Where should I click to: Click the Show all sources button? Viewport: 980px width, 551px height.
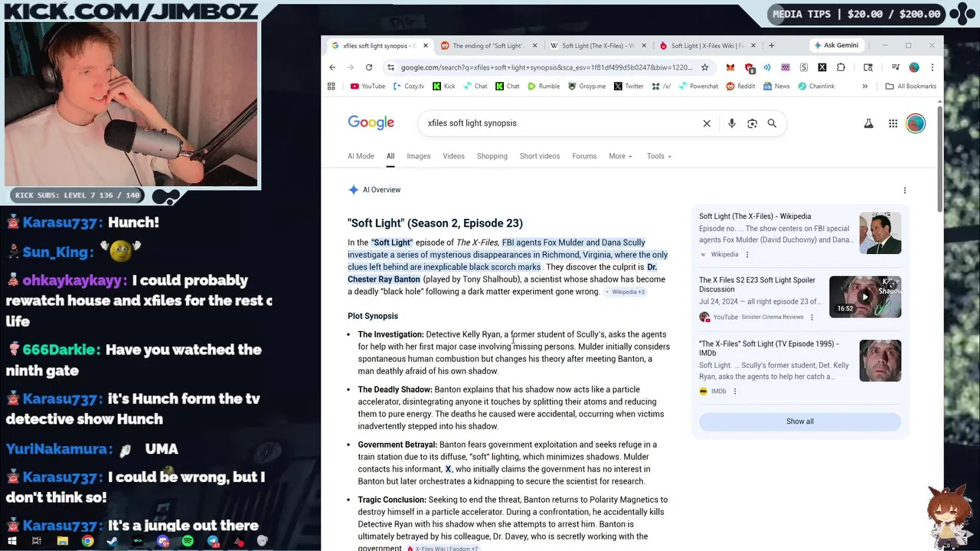tap(800, 422)
